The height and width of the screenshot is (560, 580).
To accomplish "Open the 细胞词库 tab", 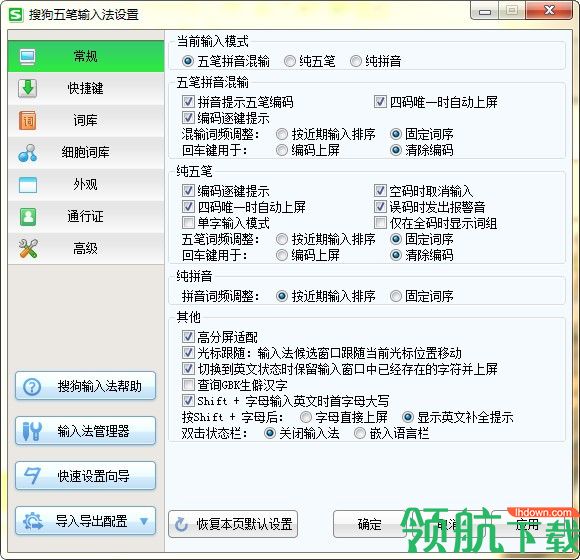I will point(86,153).
